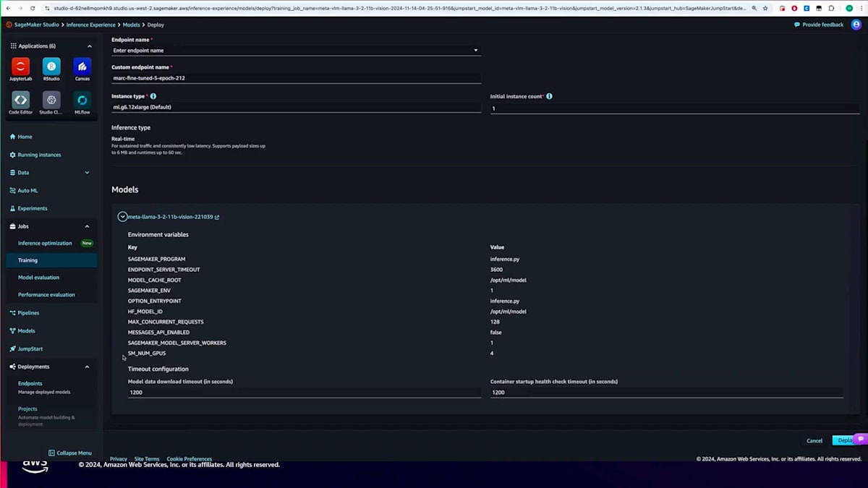Collapse the Applications (6) section
868x488 pixels.
(x=90, y=46)
